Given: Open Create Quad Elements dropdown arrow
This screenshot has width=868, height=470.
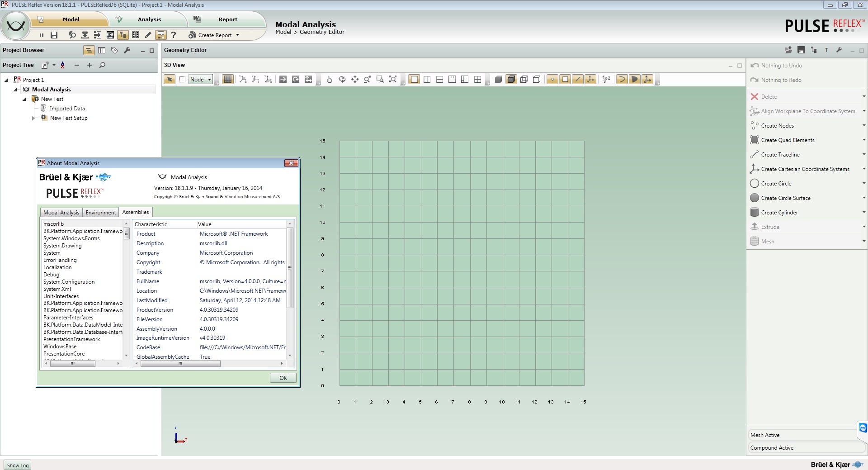Looking at the screenshot, I should [x=863, y=140].
